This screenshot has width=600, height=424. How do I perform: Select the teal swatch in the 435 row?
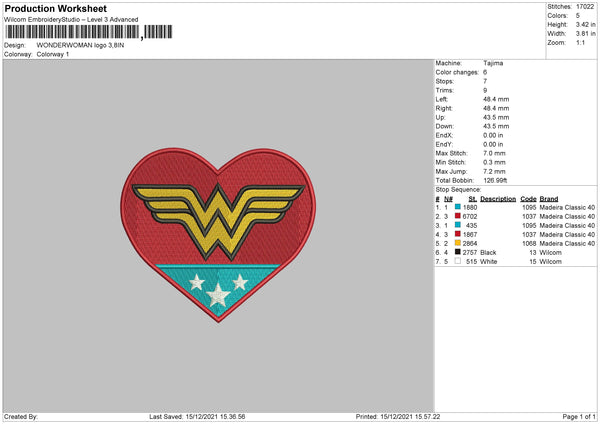coord(457,225)
